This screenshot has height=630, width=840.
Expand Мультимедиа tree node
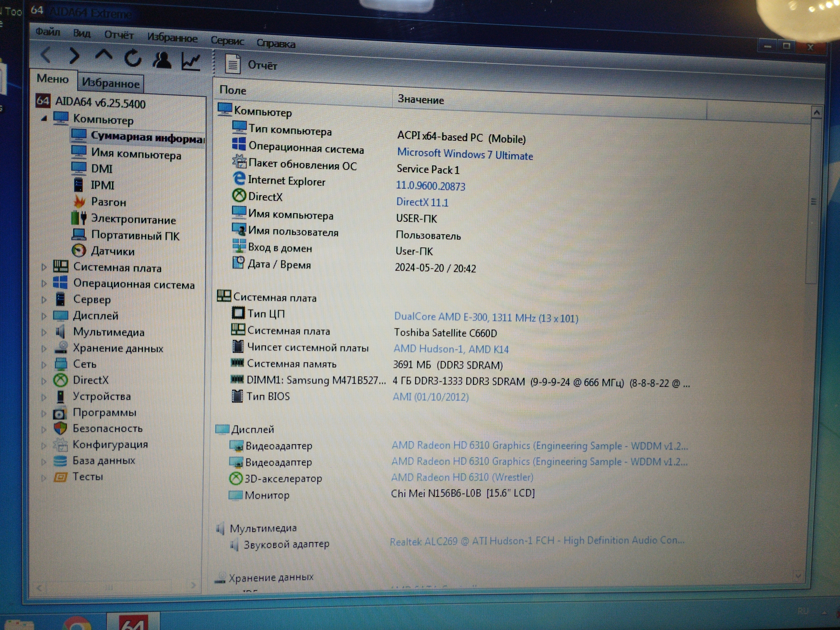pyautogui.click(x=44, y=332)
